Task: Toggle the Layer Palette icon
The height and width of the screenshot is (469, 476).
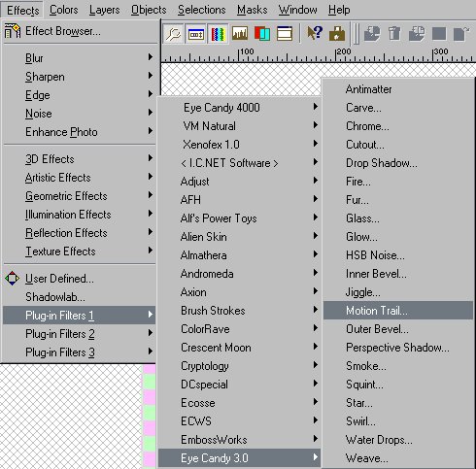Action: (262, 33)
